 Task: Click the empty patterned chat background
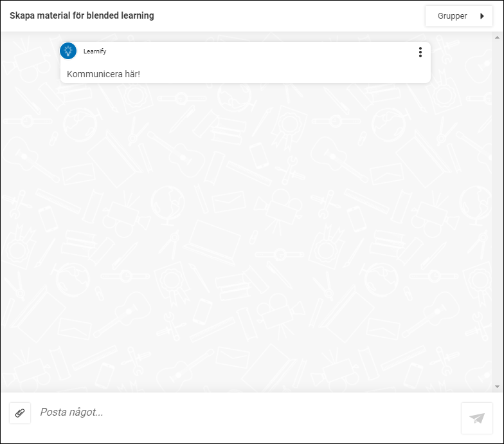pyautogui.click(x=246, y=238)
